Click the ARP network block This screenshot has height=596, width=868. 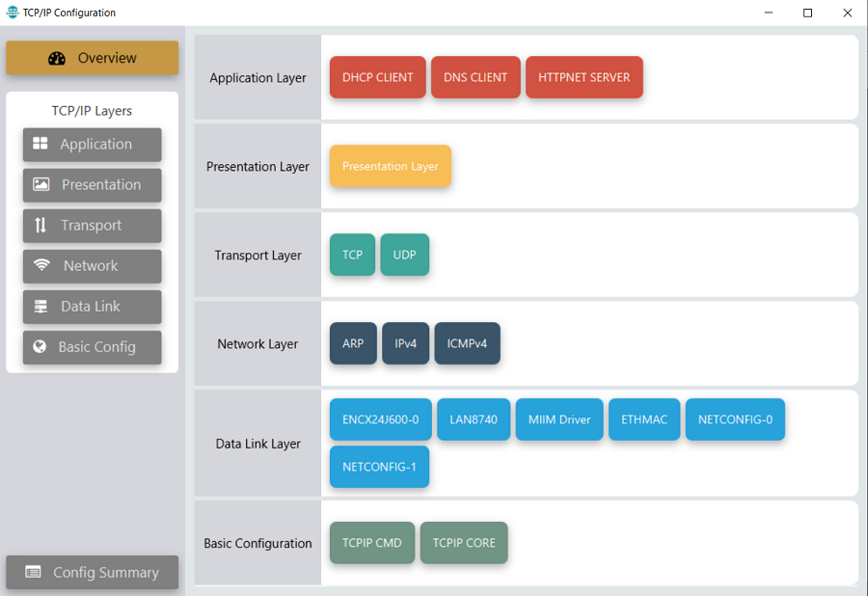point(352,343)
